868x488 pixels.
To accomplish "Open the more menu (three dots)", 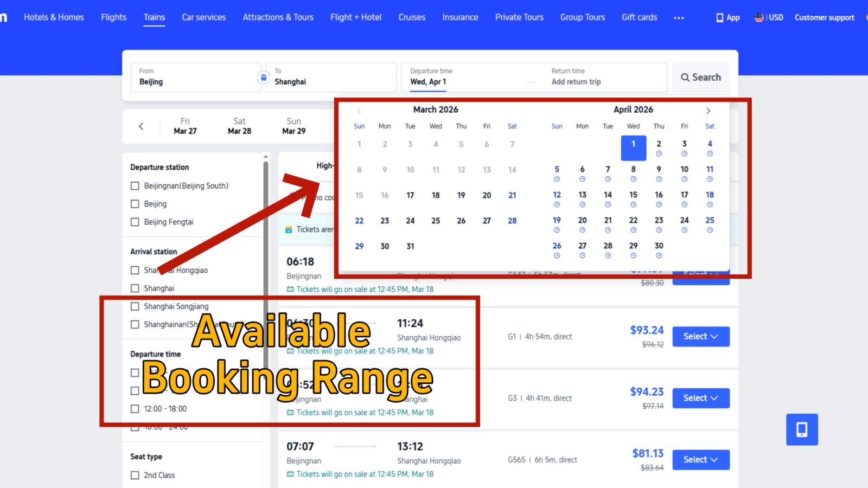I will click(x=679, y=18).
